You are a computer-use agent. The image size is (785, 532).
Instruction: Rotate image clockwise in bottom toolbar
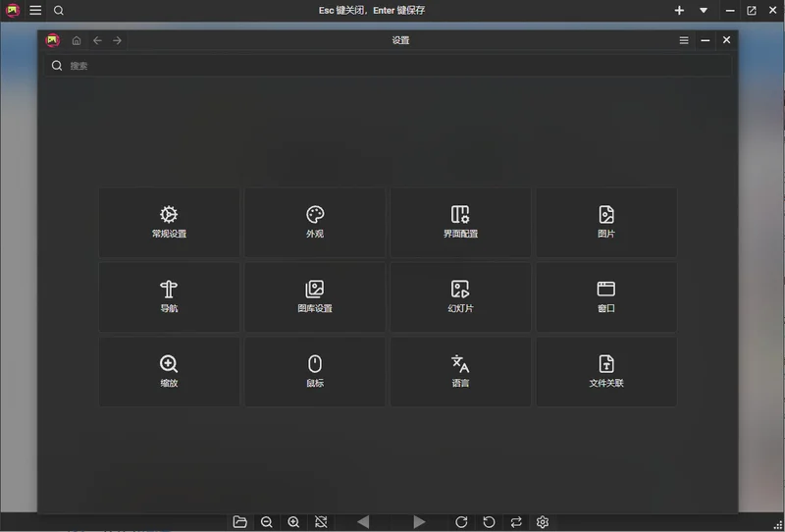click(461, 522)
